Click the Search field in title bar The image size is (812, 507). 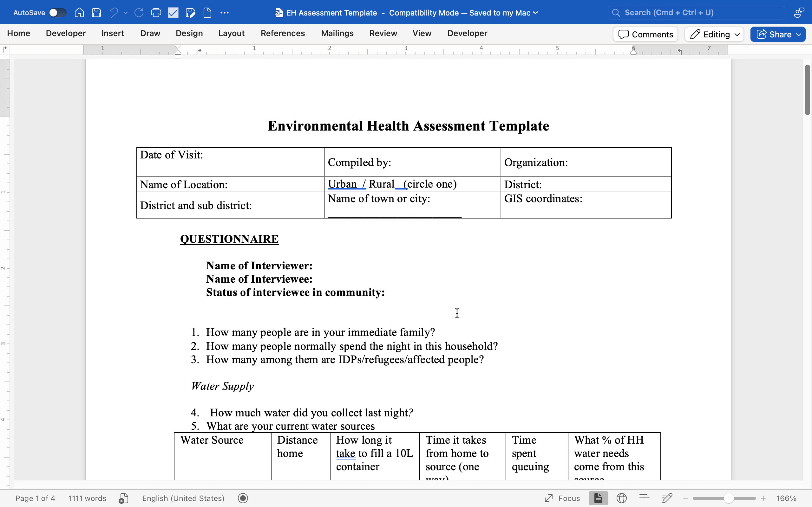coord(696,13)
